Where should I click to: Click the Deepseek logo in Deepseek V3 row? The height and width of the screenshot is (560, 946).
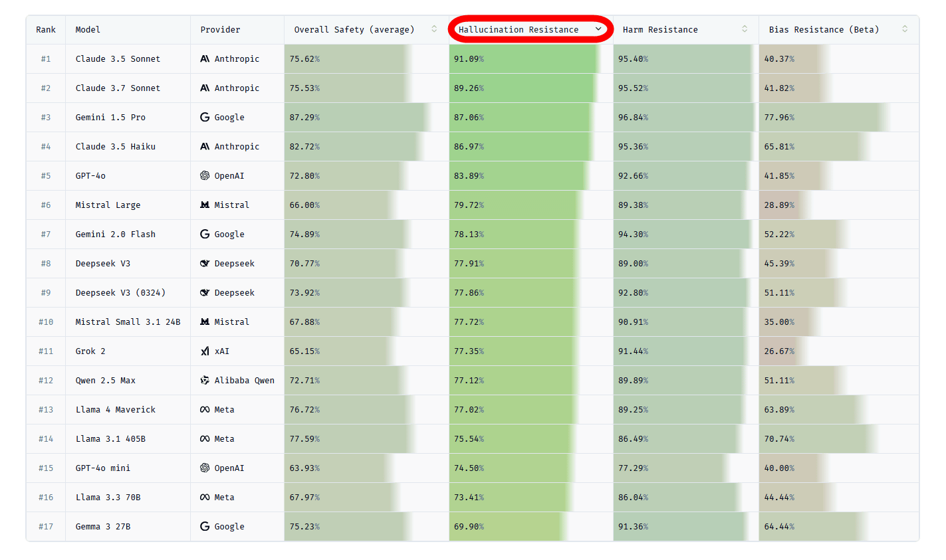(205, 264)
